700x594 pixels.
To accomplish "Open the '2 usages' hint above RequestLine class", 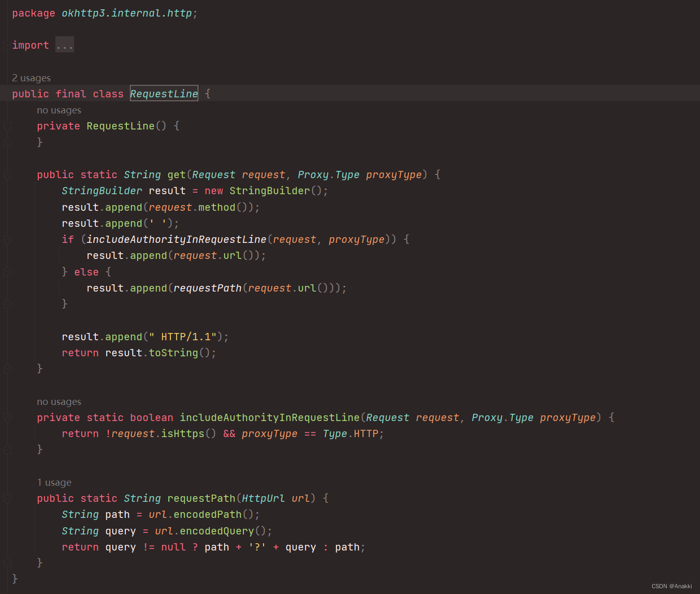I will point(31,78).
